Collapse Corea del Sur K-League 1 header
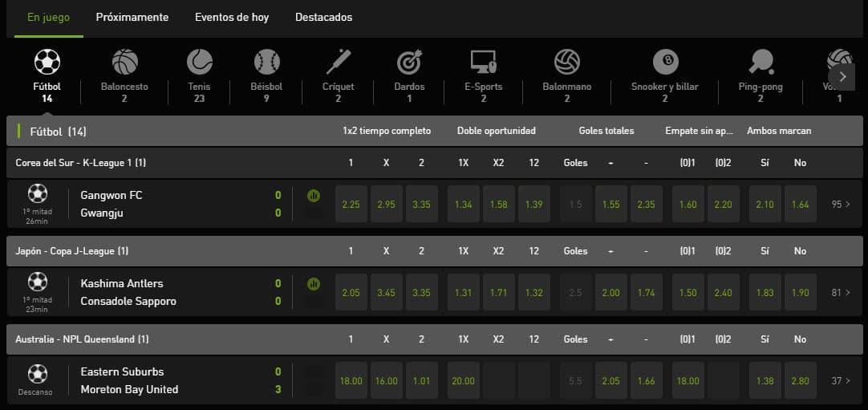This screenshot has width=868, height=410. click(80, 163)
